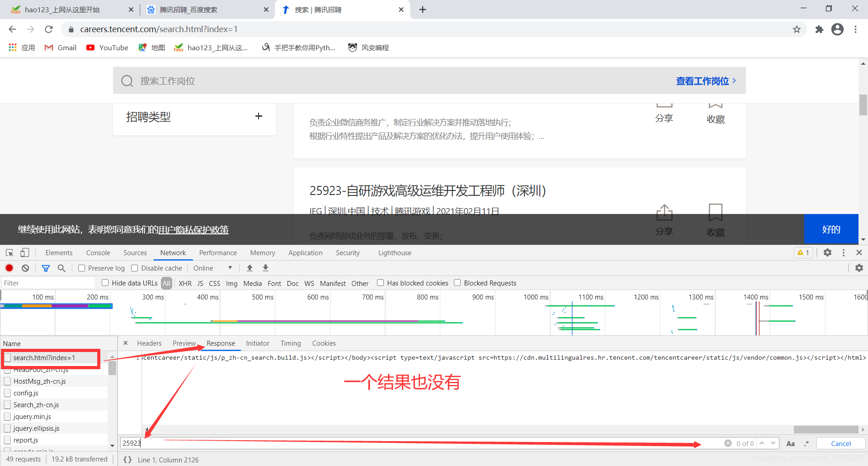
Task: Open Chrome three-dot menu
Action: tap(855, 29)
